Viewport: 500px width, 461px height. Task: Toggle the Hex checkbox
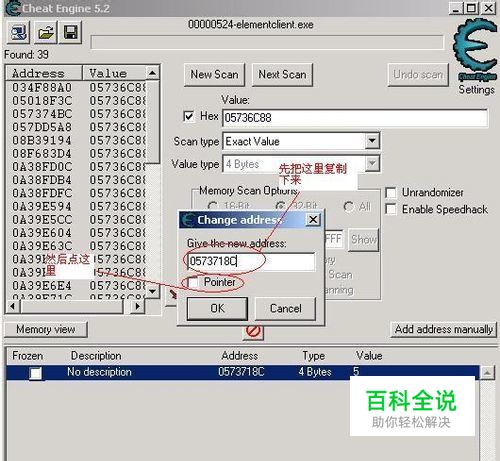[189, 116]
